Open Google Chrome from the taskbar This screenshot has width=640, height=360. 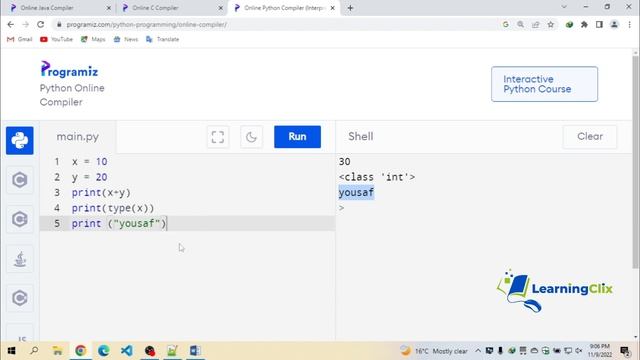80,351
